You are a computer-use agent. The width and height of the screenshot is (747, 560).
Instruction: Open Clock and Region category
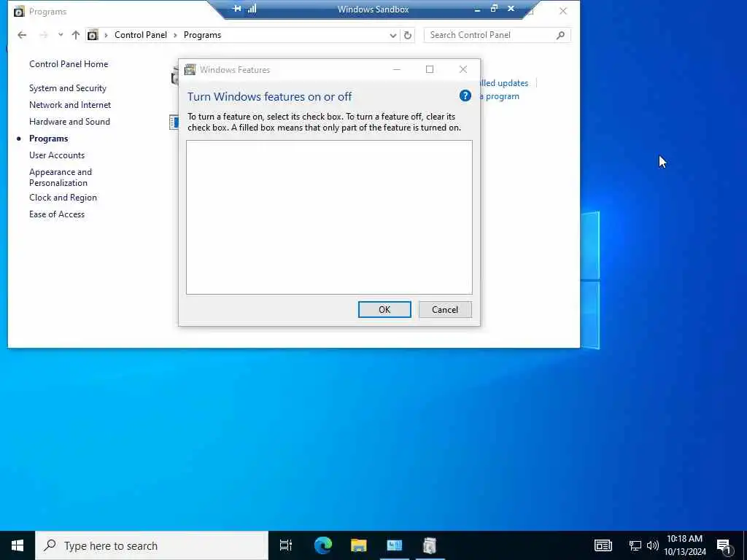point(63,198)
